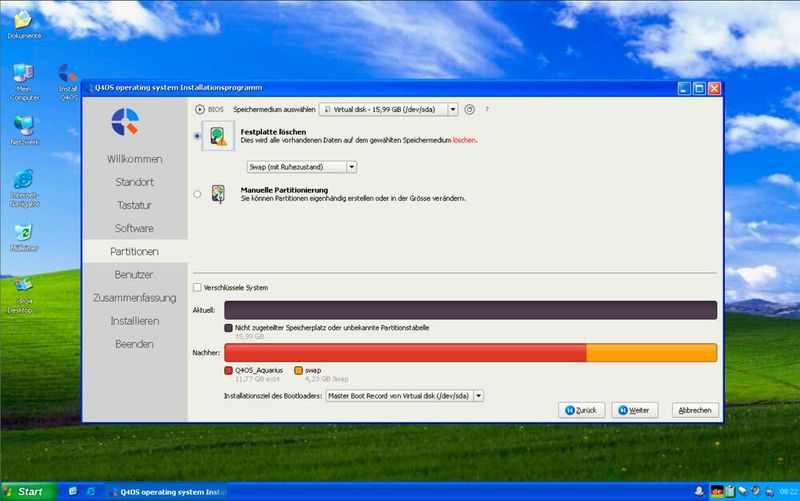Click the Abbrechen button
This screenshot has height=501, width=800.
(695, 410)
